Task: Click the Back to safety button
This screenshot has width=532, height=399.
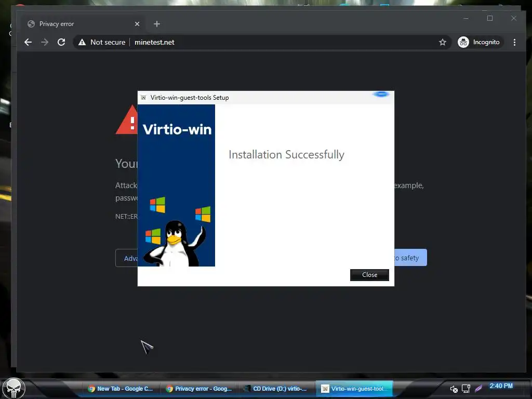Action: [x=410, y=258]
